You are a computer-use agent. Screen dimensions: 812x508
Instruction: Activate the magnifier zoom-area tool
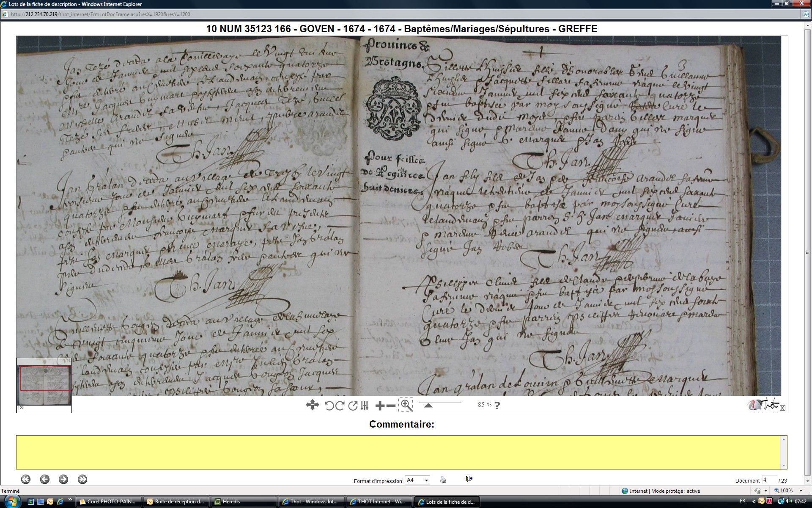click(406, 405)
